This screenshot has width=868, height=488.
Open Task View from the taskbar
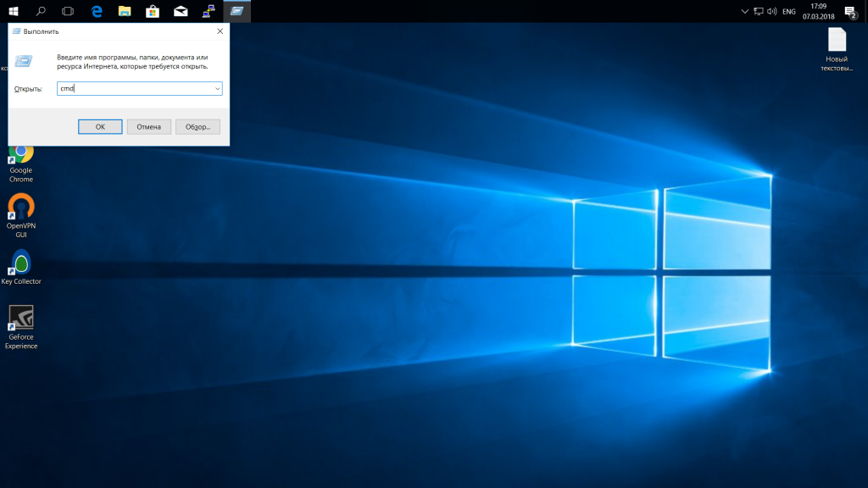tap(68, 11)
